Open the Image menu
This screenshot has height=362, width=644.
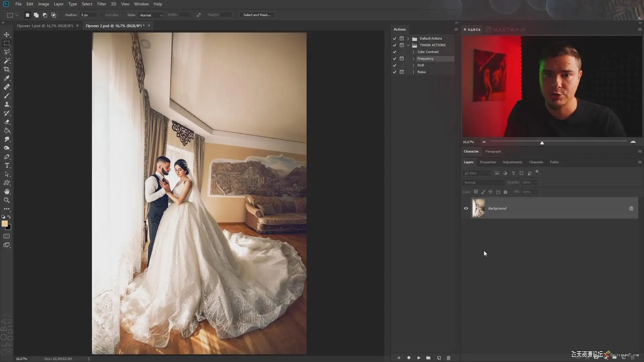[44, 4]
